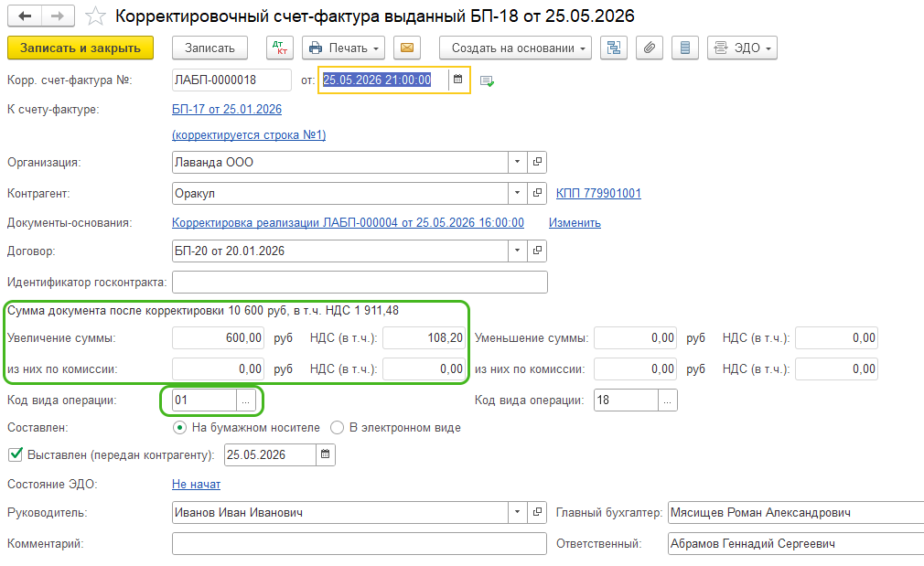The image size is (924, 566).
Task: Click Увеличение суммы field 600,00
Action: coord(218,338)
